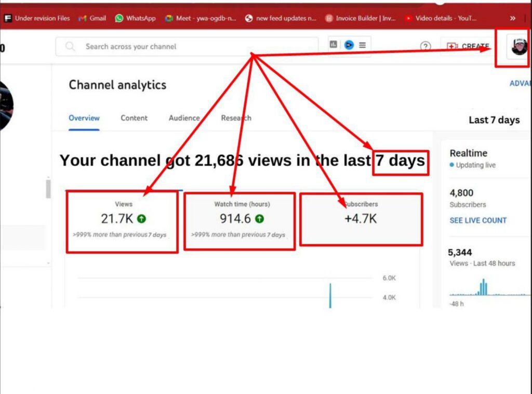Click the left sidebar scrollbar
Image resolution: width=532 pixels, height=394 pixels.
(x=48, y=189)
